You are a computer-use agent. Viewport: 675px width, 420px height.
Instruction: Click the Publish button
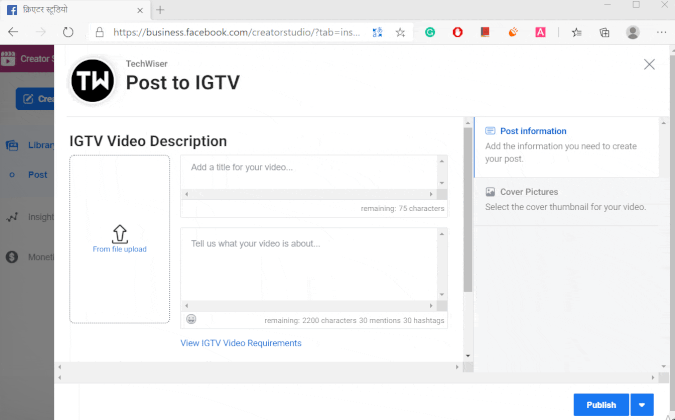click(601, 405)
